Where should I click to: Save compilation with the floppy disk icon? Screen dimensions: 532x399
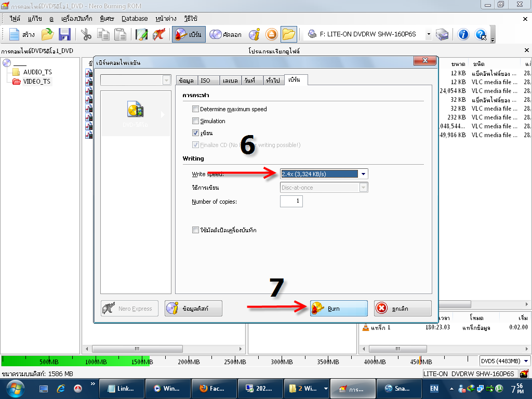pos(64,34)
